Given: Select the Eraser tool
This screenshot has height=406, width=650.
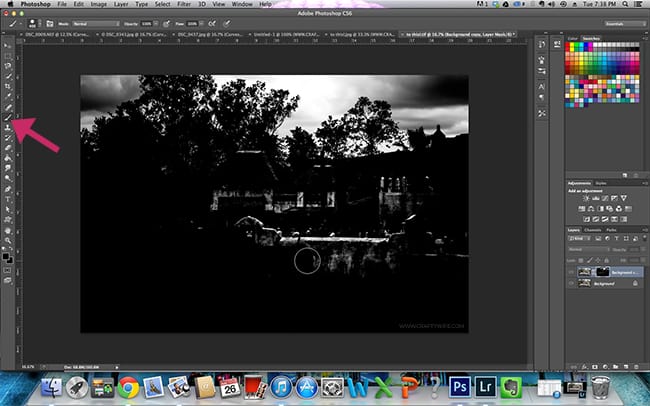Looking at the screenshot, I should pos(7,148).
